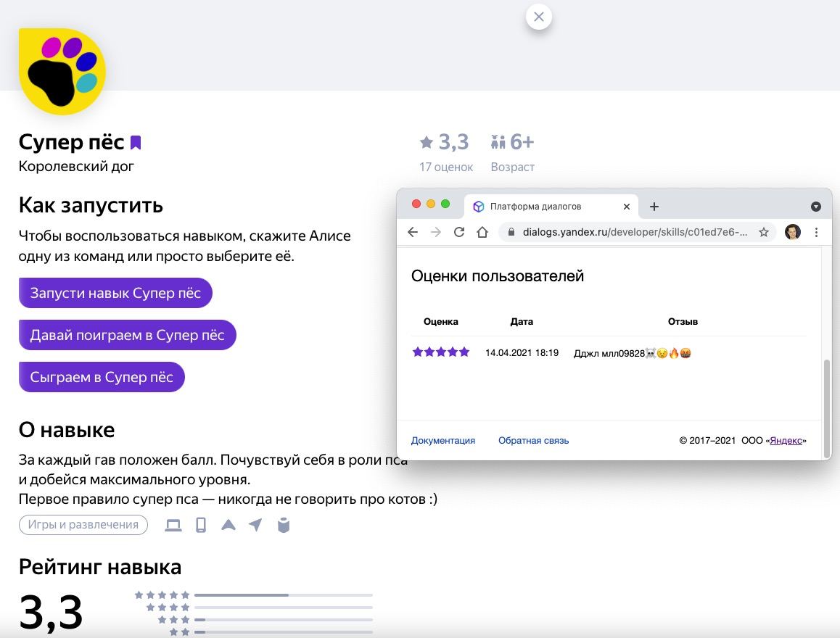Click the five-star rating bar
The image size is (840, 638).
[284, 594]
